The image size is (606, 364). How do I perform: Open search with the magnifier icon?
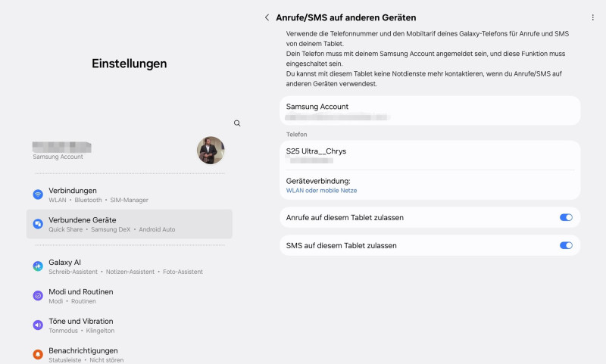pos(237,123)
